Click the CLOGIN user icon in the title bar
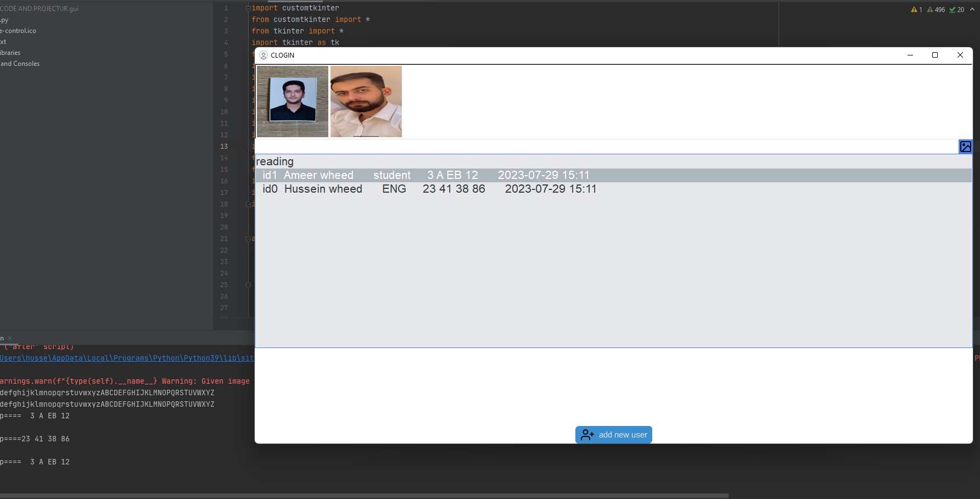980x499 pixels. pyautogui.click(x=263, y=55)
